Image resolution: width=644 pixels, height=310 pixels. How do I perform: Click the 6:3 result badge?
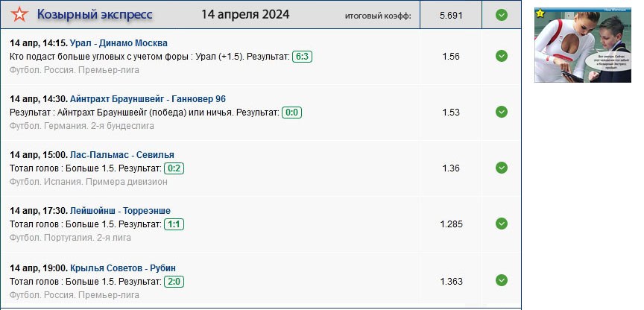pyautogui.click(x=302, y=57)
